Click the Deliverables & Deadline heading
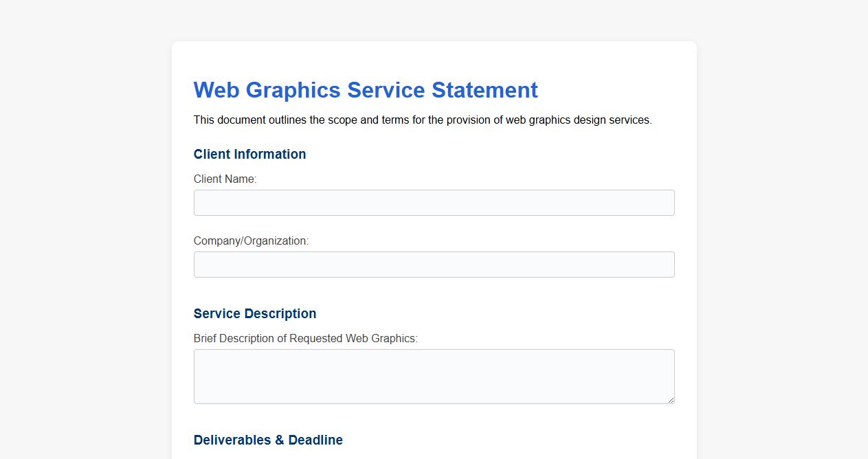Image resolution: width=868 pixels, height=459 pixels. click(x=268, y=440)
